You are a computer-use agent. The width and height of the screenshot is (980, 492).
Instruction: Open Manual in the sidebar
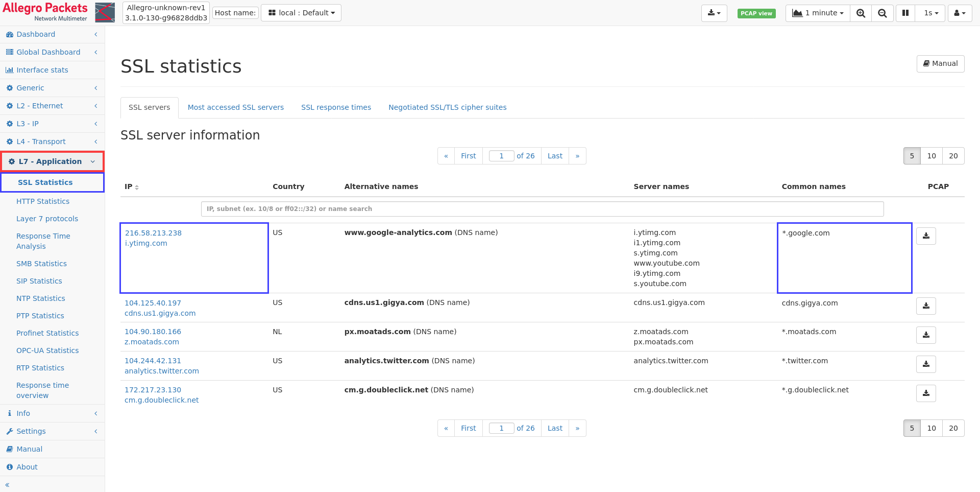52,449
